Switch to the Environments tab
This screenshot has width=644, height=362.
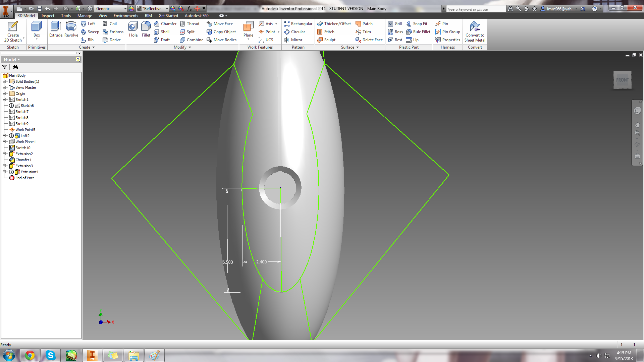tap(126, 16)
